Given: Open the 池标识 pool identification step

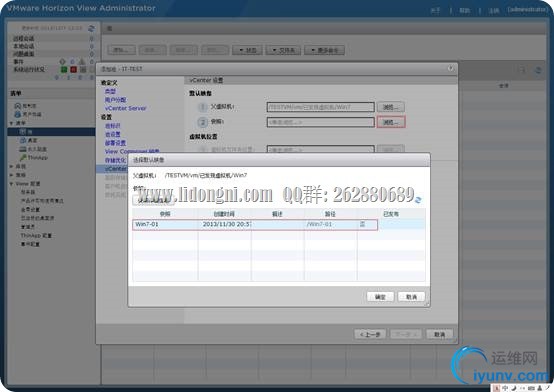Looking at the screenshot, I should 113,126.
